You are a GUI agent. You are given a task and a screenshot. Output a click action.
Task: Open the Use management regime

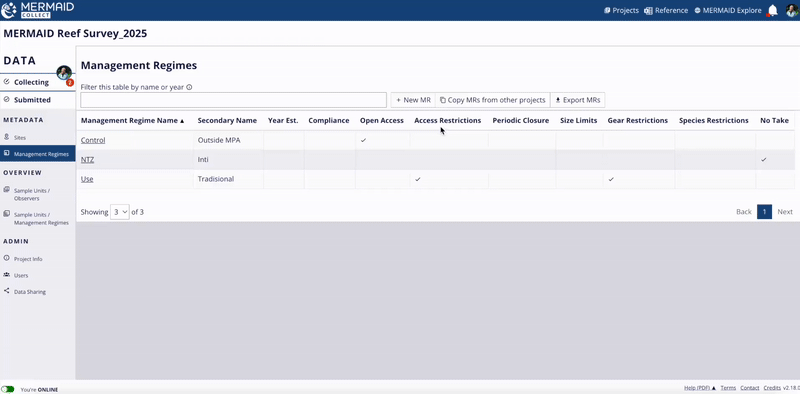tap(87, 179)
